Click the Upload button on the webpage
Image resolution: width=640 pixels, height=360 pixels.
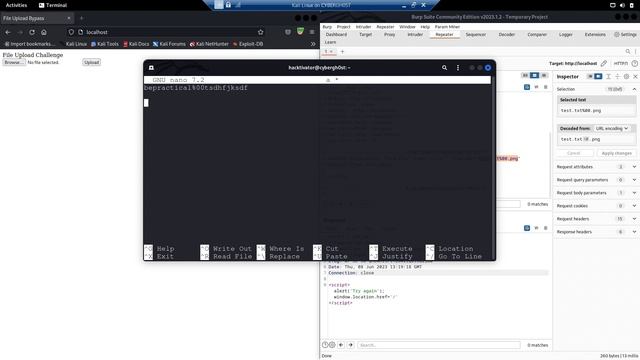(x=91, y=62)
